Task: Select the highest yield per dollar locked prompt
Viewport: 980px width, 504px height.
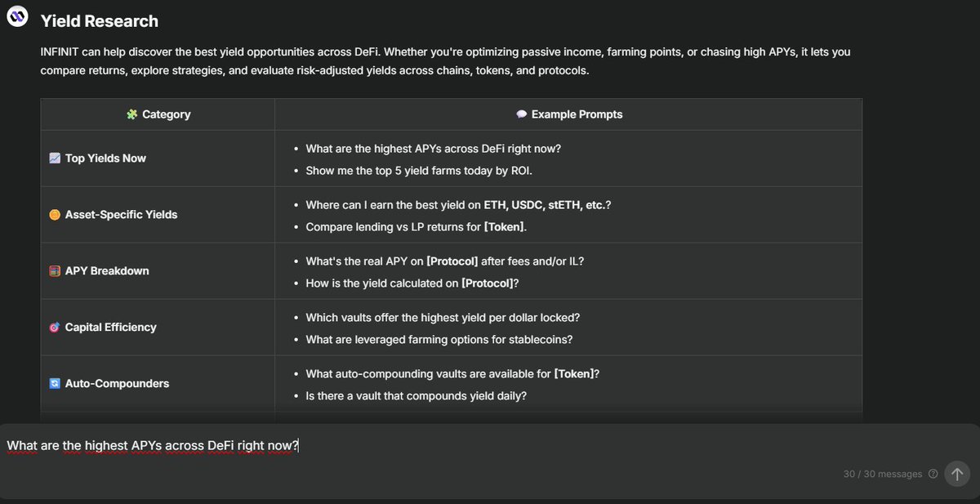Action: pos(443,318)
